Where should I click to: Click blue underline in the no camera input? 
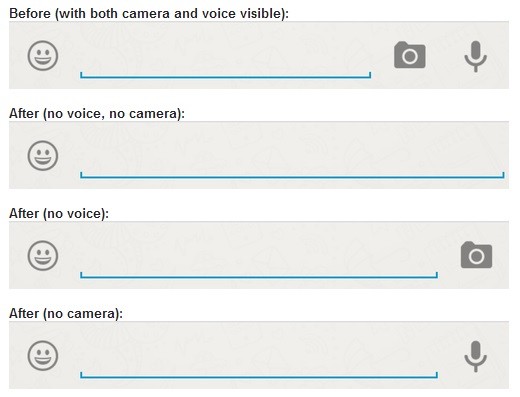tap(259, 377)
